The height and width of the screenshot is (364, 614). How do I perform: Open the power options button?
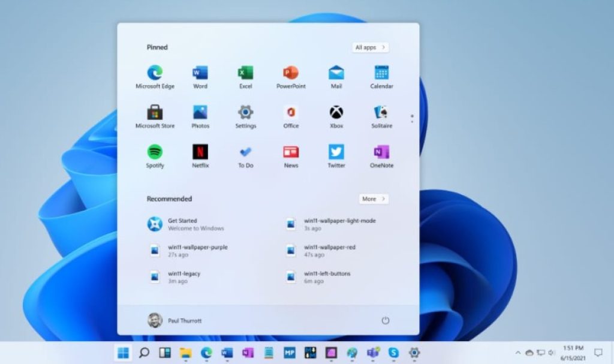coord(386,320)
